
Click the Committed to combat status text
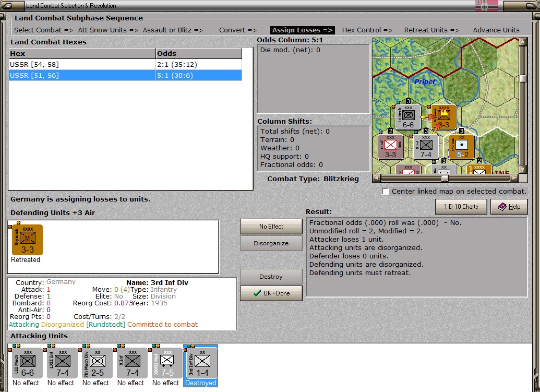tap(163, 325)
